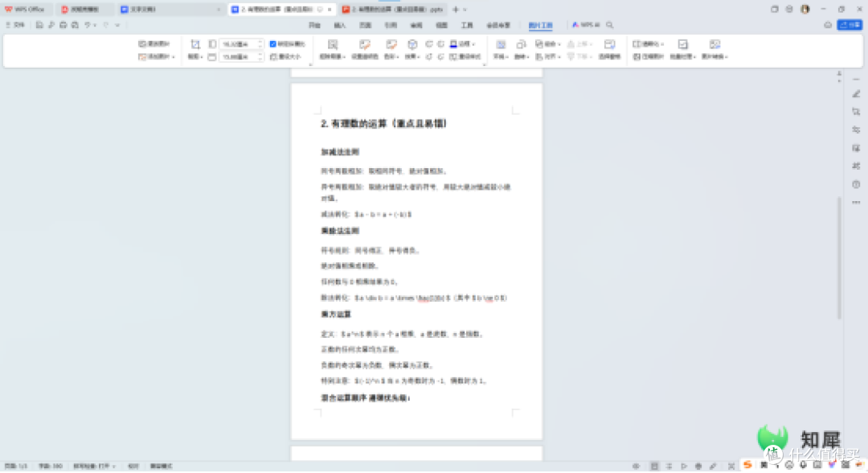Open the Rotate (旋转) dropdown
Screen dimensions: 868x473
click(x=521, y=49)
